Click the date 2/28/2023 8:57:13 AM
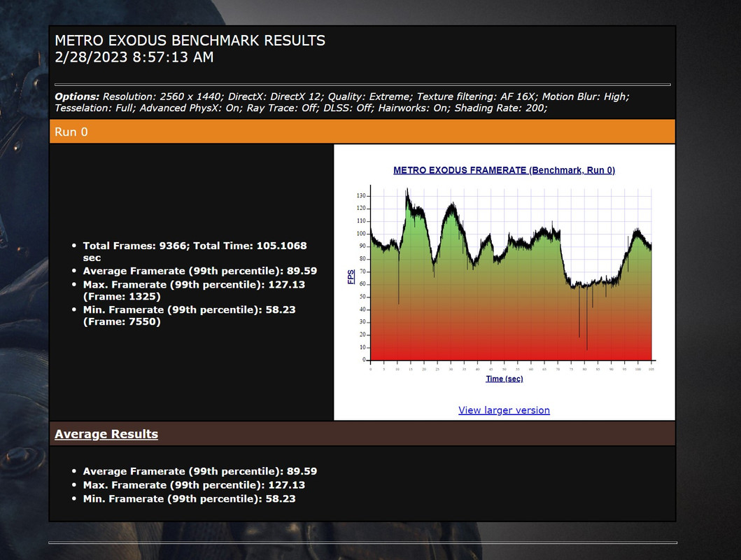 [134, 57]
